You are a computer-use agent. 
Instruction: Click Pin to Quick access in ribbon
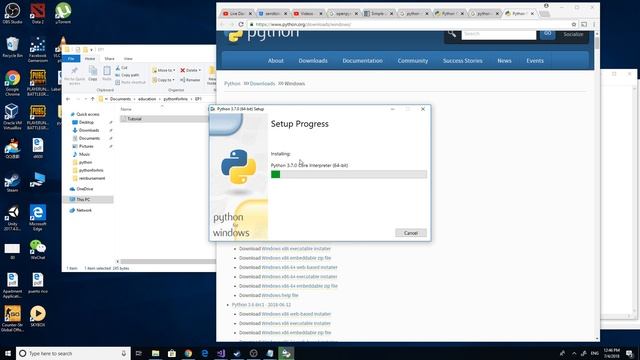74,75
